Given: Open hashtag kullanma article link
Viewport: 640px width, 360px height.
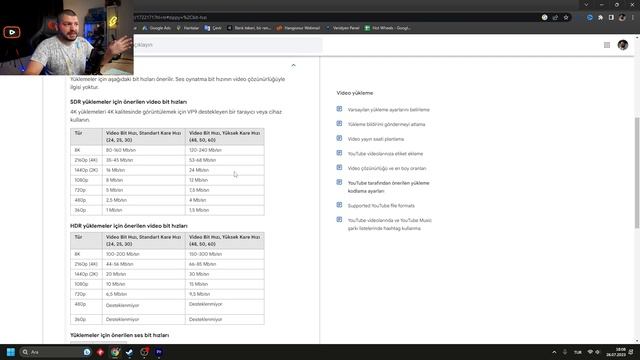Looking at the screenshot, I should tap(389, 224).
